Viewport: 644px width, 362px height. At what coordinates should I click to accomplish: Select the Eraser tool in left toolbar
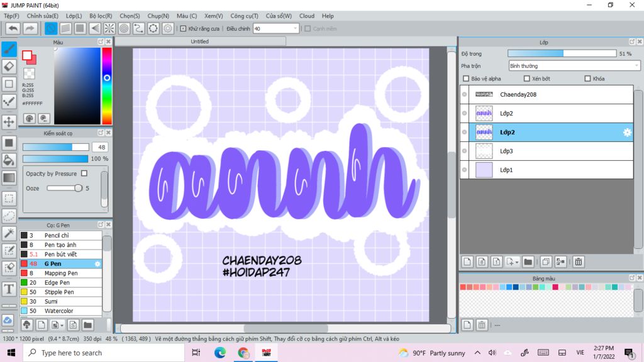pyautogui.click(x=9, y=66)
